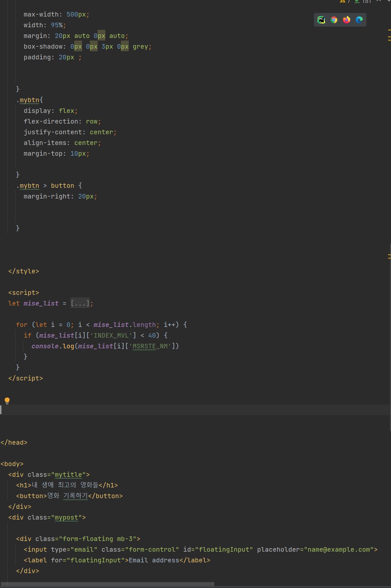Click the opening <script> tag

click(24, 293)
